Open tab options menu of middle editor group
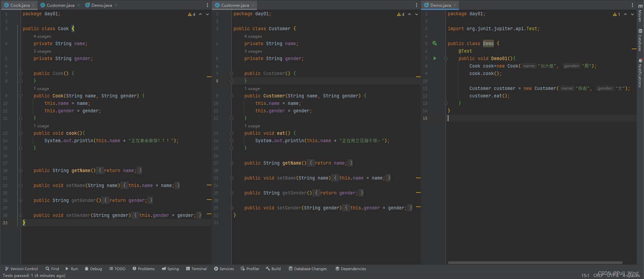This screenshot has height=279, width=644. [417, 5]
